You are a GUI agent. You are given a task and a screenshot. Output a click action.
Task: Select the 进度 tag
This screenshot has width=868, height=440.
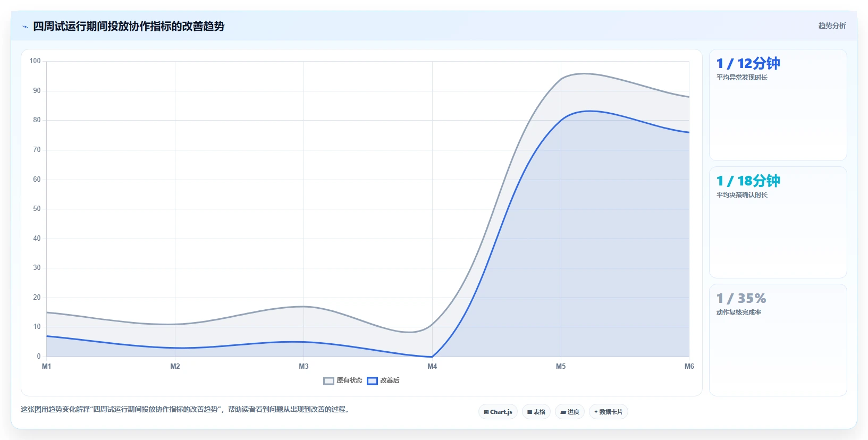tap(570, 412)
